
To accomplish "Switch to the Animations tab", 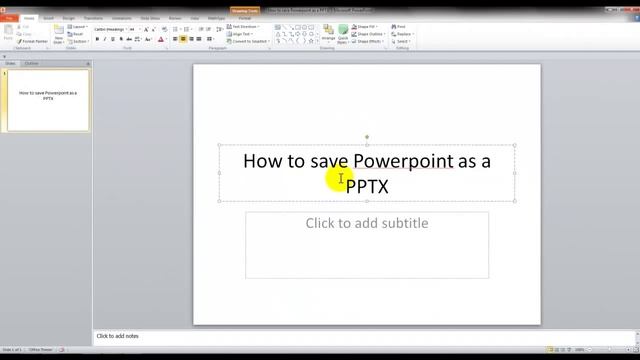I will [122, 18].
